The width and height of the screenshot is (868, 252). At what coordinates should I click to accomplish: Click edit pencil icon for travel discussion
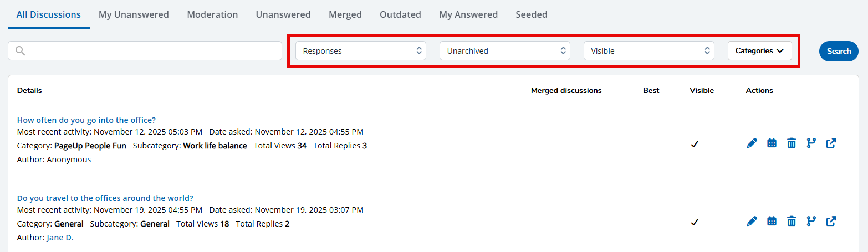coord(752,222)
